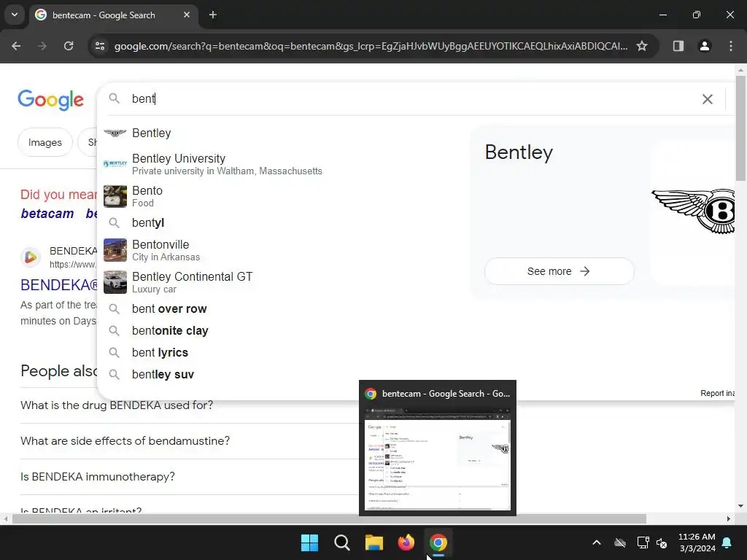Click the address bar URL
Image resolution: width=747 pixels, height=560 pixels.
tap(371, 46)
